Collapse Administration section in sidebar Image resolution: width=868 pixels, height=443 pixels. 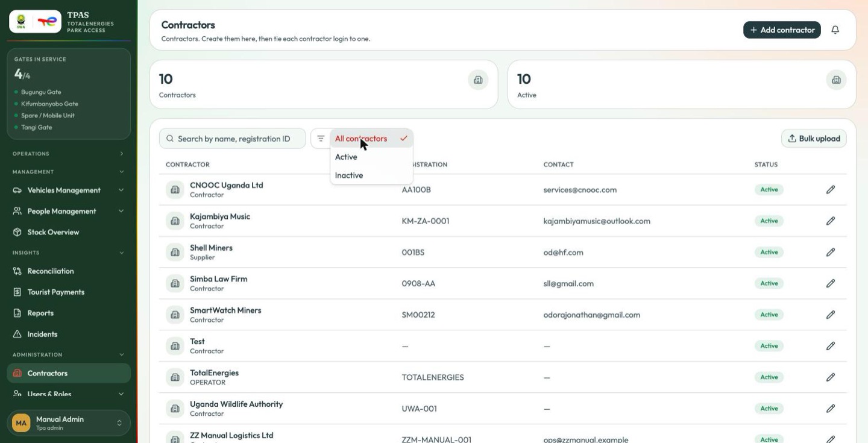(69, 354)
